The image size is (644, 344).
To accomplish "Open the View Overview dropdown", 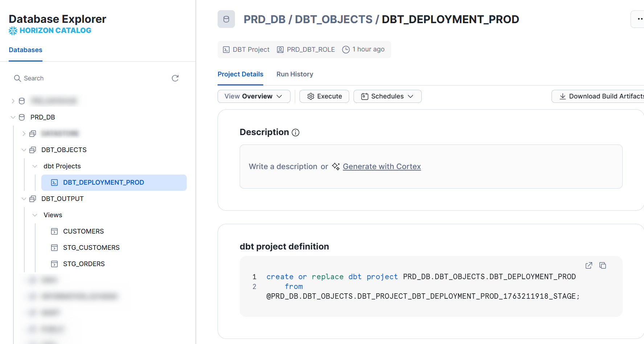I will click(x=254, y=96).
